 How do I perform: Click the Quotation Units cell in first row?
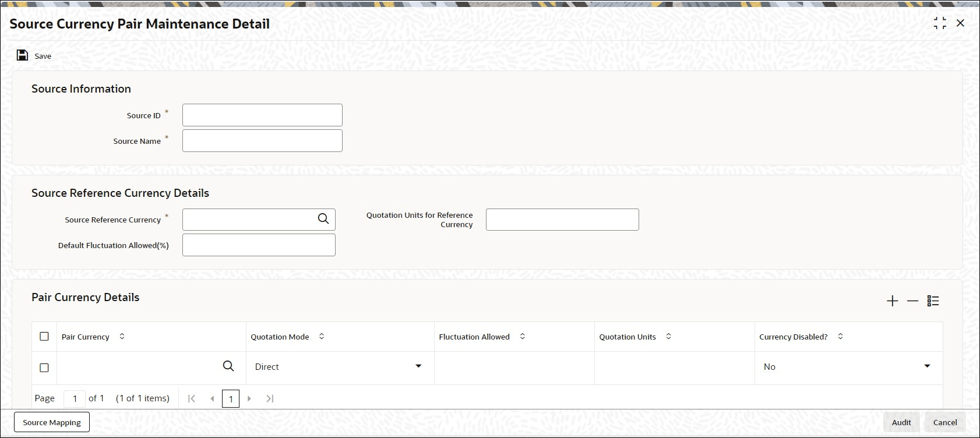pyautogui.click(x=675, y=368)
